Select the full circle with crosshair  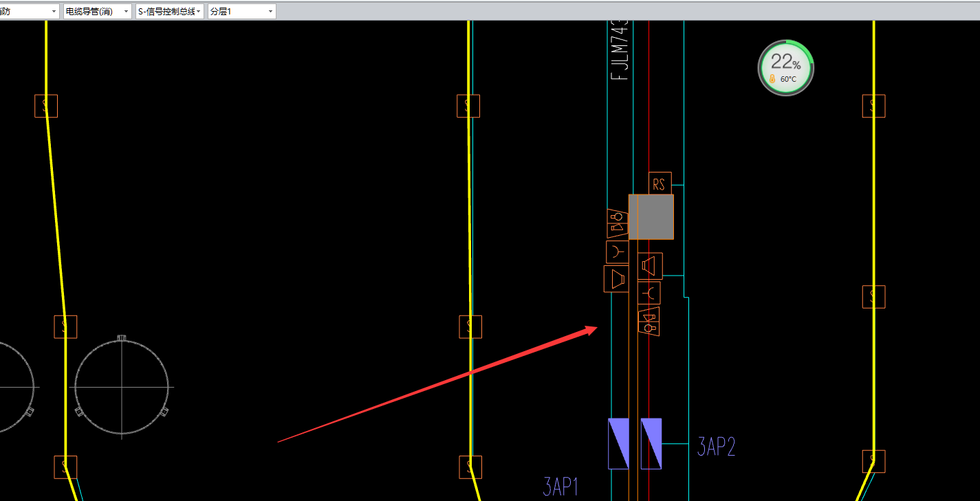click(122, 387)
